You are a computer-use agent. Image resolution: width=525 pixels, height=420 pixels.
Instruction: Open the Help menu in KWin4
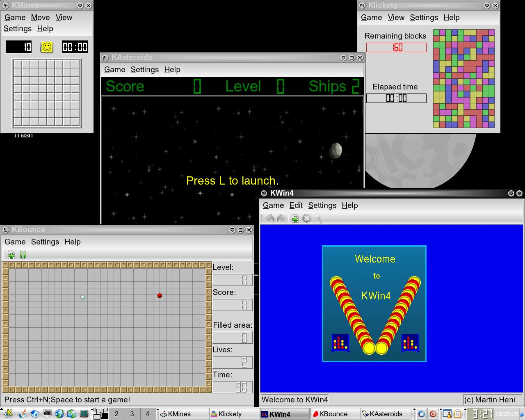point(350,205)
